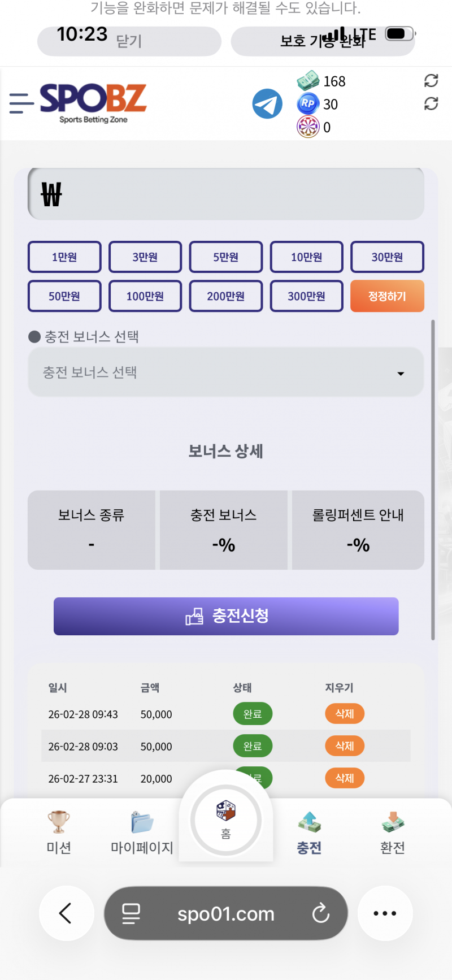452x980 pixels.
Task: Click the won amount input field
Action: point(226,194)
